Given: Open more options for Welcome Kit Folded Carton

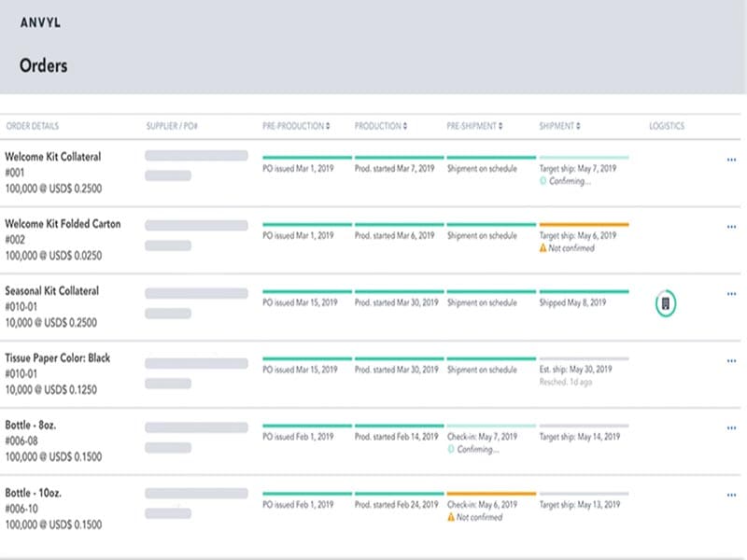Looking at the screenshot, I should point(731,227).
